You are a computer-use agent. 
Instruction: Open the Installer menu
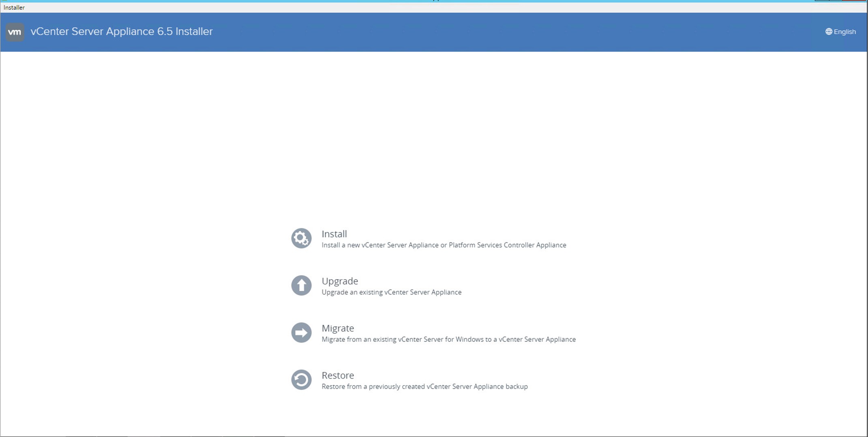14,7
